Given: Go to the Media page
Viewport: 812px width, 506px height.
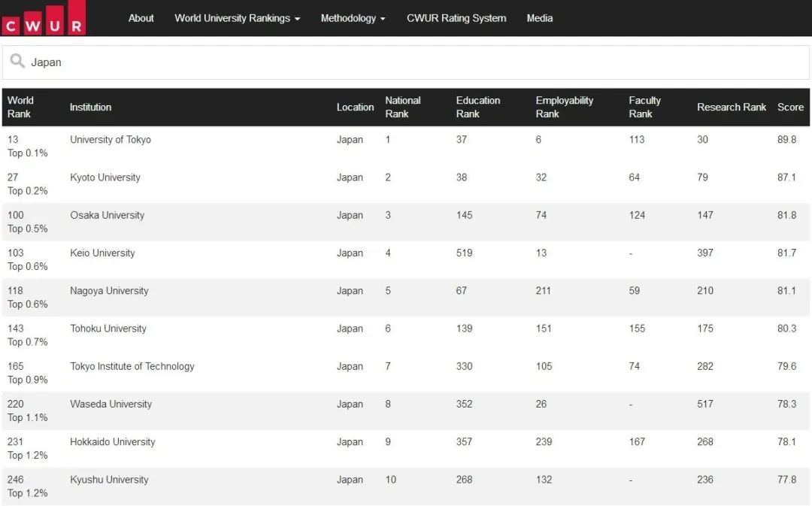Looking at the screenshot, I should [x=539, y=18].
